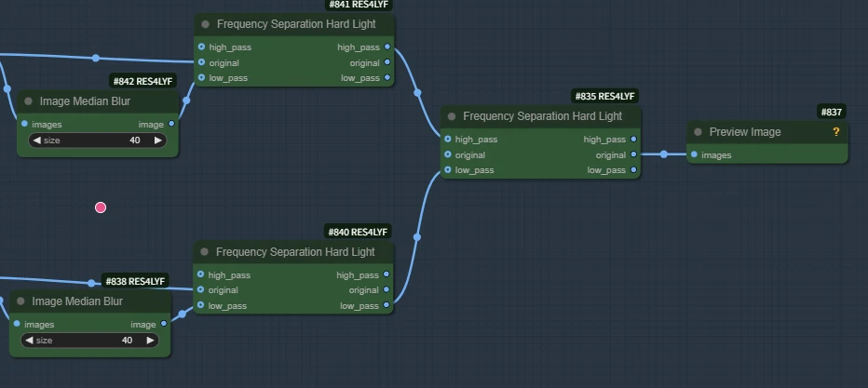Image resolution: width=868 pixels, height=388 pixels.
Task: Collapse node #835 using its gray dot
Action: pos(452,116)
